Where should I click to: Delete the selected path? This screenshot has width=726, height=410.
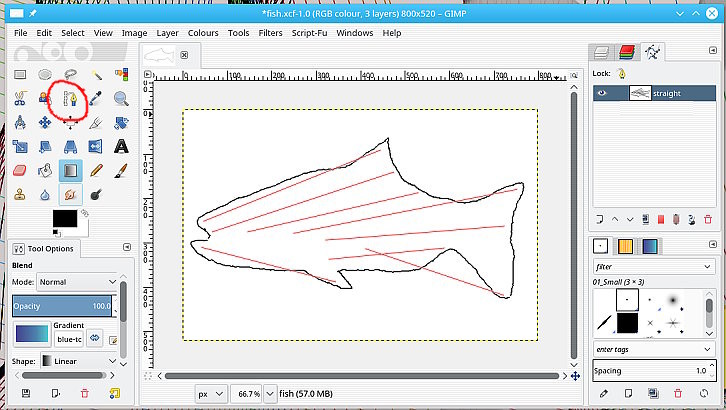pyautogui.click(x=707, y=219)
